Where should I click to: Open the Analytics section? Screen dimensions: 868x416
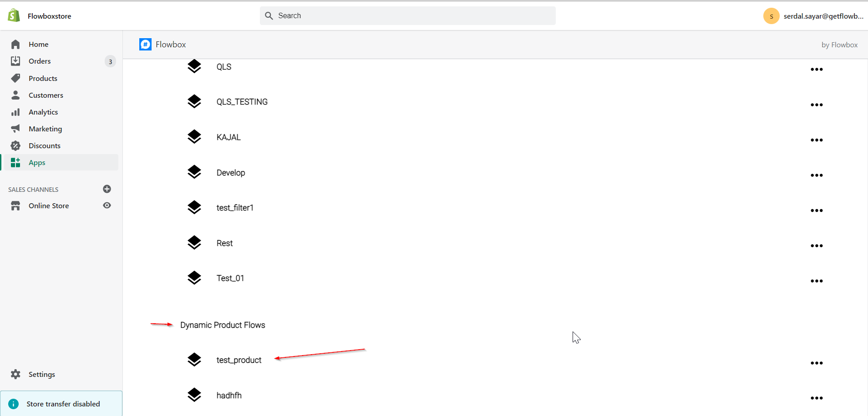click(43, 112)
